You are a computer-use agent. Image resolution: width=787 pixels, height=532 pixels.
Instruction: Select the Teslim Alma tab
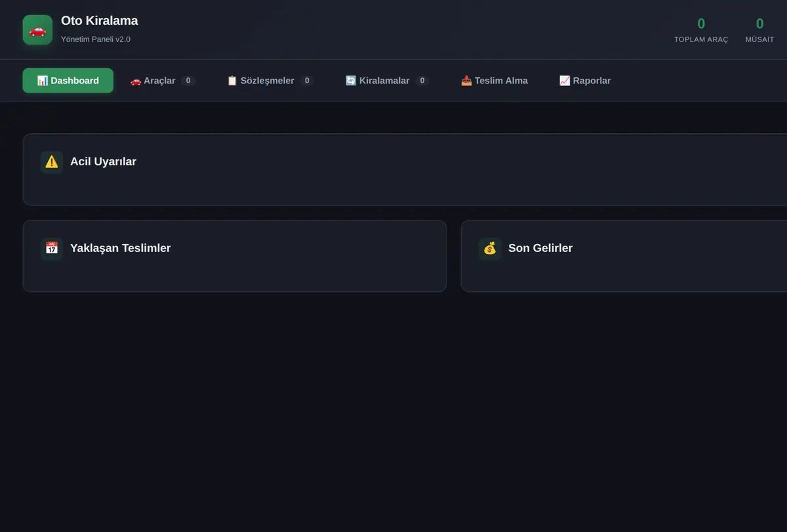[494, 81]
